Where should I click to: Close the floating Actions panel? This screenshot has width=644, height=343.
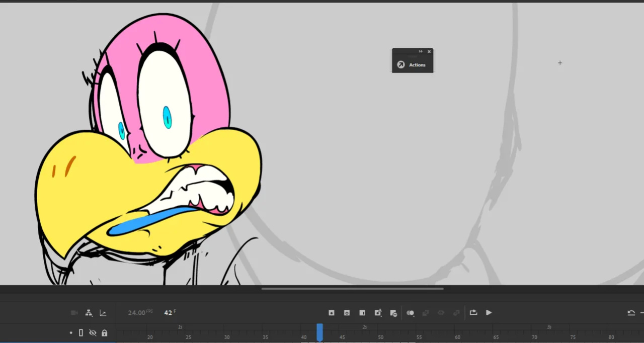click(429, 51)
